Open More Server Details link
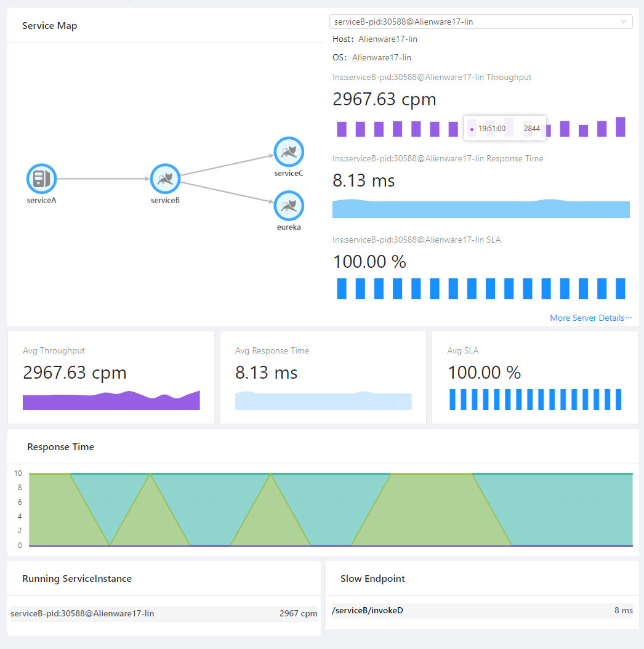The height and width of the screenshot is (649, 644). (590, 318)
